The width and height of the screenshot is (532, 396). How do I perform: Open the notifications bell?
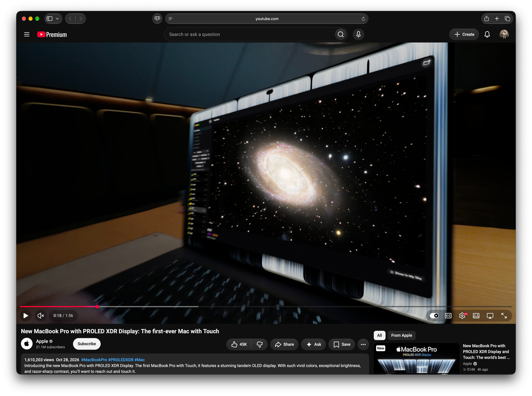click(487, 34)
